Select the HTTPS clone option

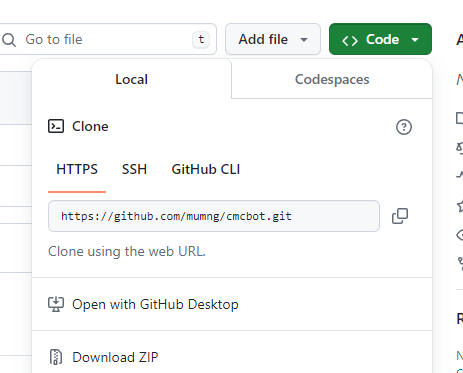click(77, 169)
